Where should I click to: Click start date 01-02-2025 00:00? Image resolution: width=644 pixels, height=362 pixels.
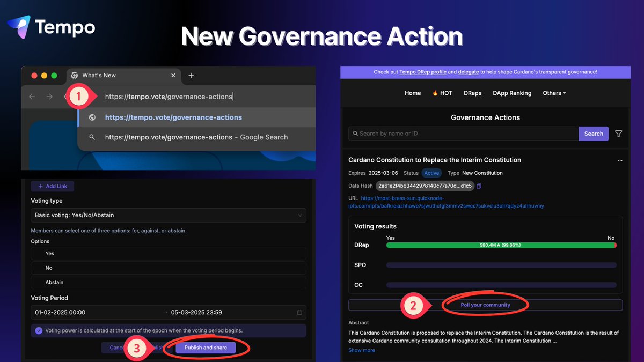pos(60,312)
